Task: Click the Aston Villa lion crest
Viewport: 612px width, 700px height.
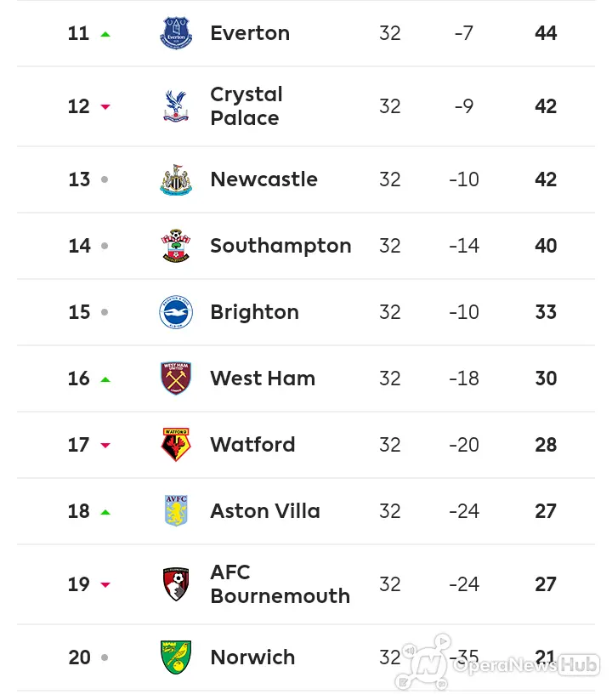Action: pos(176,510)
